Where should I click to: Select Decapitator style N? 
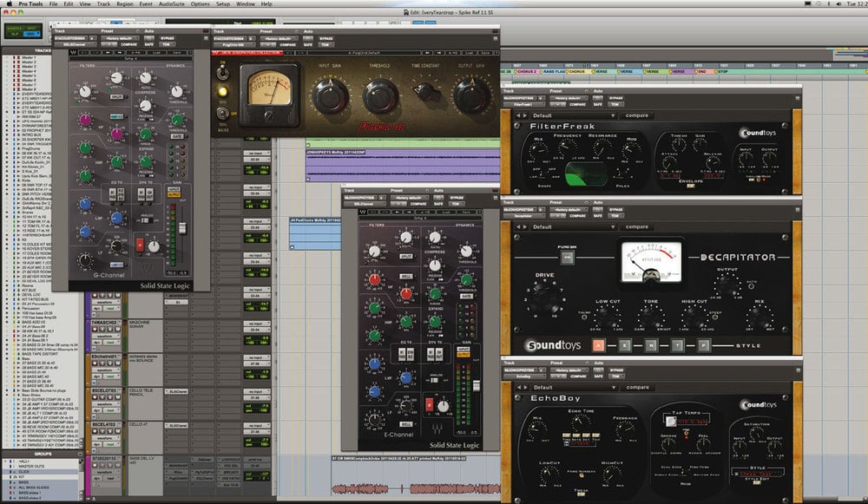tap(651, 345)
